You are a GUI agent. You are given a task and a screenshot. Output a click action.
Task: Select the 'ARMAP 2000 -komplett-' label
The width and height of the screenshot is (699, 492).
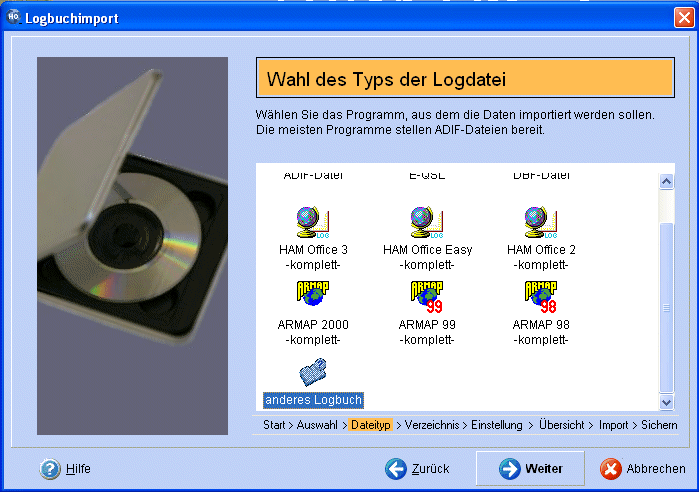313,332
